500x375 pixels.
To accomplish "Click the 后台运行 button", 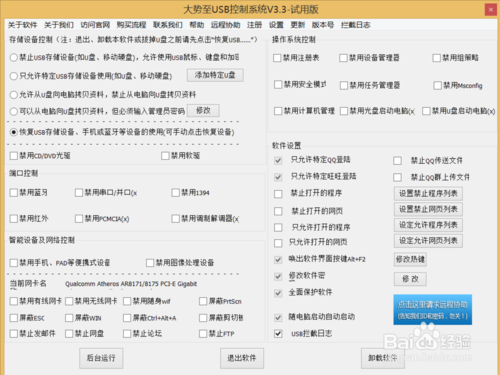I will 101,358.
